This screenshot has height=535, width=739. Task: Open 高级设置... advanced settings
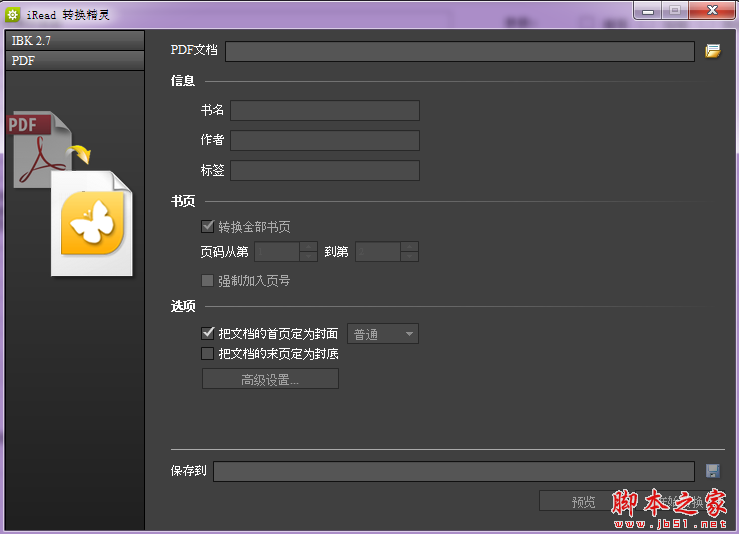click(270, 379)
